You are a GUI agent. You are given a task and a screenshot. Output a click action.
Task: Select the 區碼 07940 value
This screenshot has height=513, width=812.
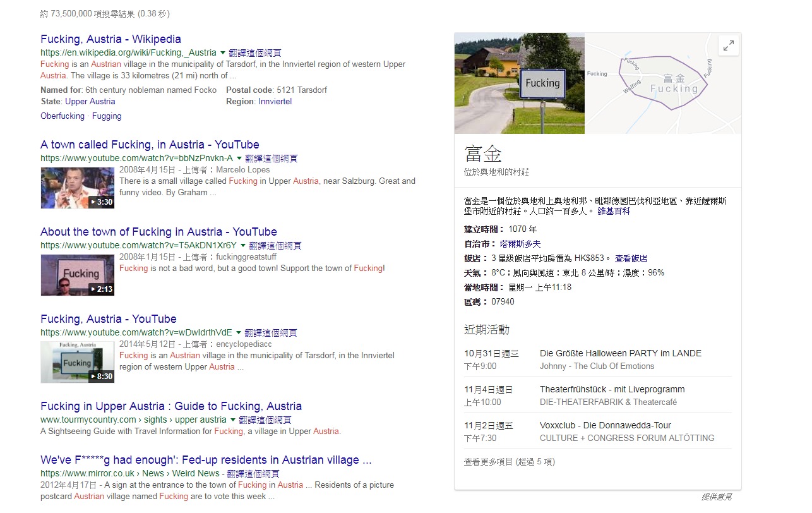503,301
